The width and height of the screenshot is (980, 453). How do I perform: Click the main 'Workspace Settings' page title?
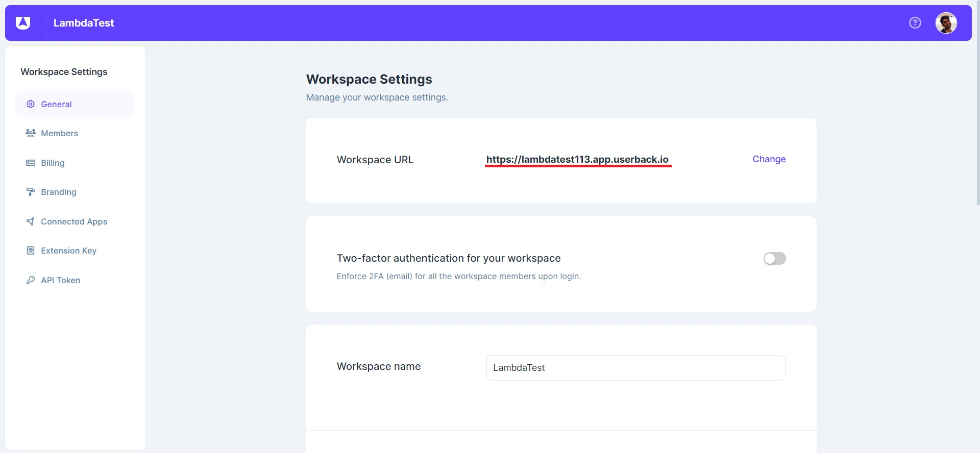(x=369, y=79)
